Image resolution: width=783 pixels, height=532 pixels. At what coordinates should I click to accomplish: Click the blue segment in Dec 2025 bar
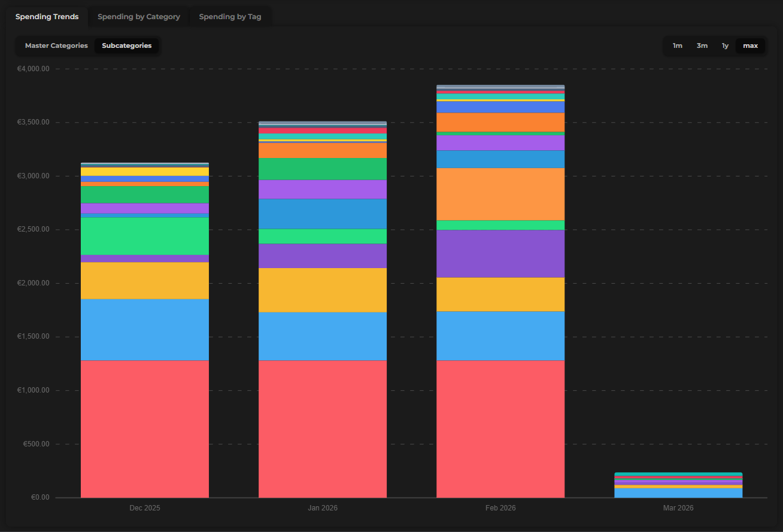pyautogui.click(x=144, y=329)
